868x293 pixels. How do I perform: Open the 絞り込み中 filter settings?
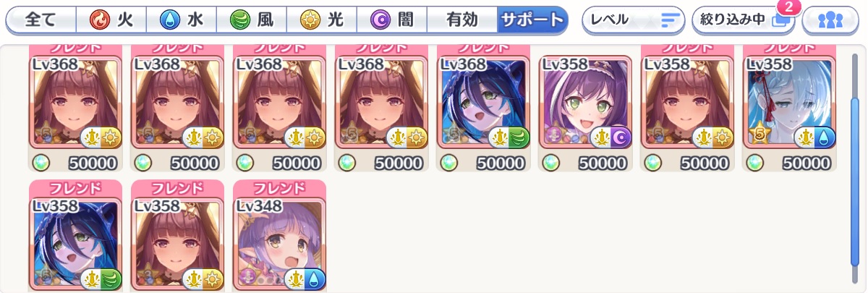(744, 20)
